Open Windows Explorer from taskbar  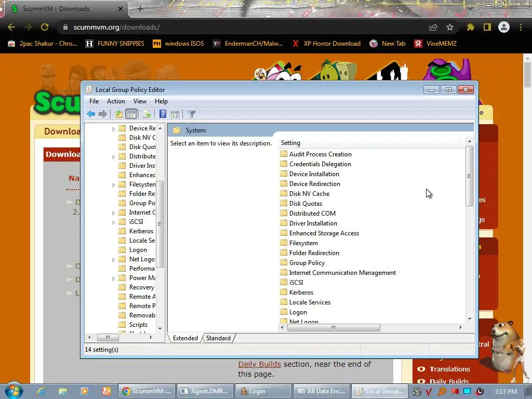tap(63, 391)
